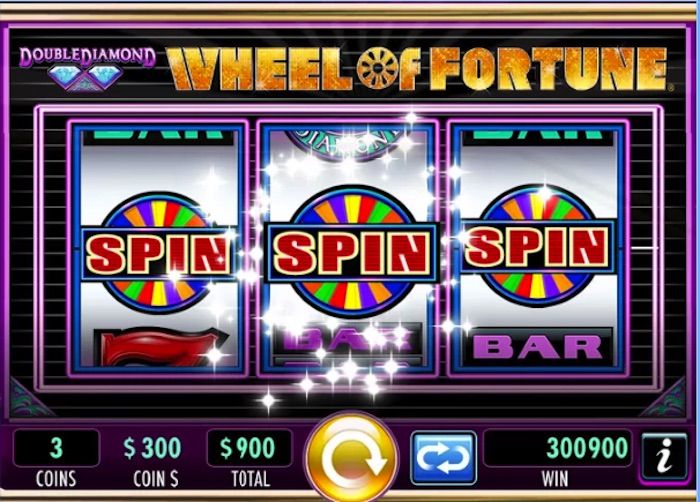Open the info paytable icon

pyautogui.click(x=664, y=456)
